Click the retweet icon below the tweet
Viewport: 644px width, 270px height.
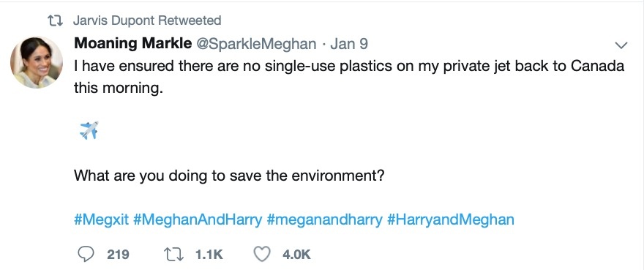[173, 255]
